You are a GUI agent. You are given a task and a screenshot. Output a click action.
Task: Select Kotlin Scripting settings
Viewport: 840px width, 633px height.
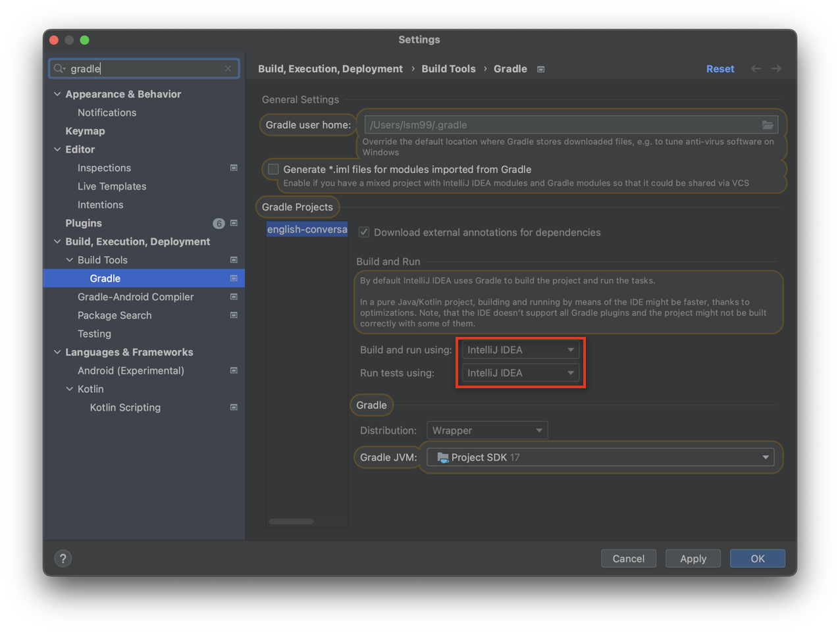click(125, 407)
